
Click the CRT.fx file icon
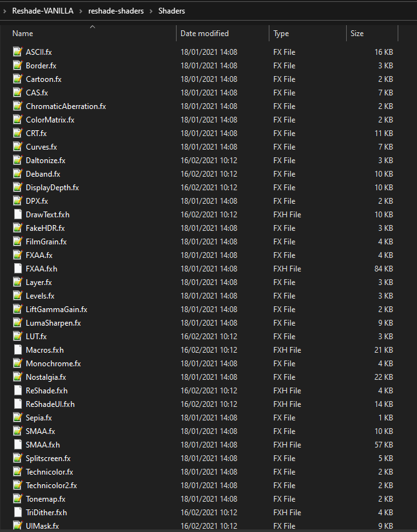coord(17,133)
